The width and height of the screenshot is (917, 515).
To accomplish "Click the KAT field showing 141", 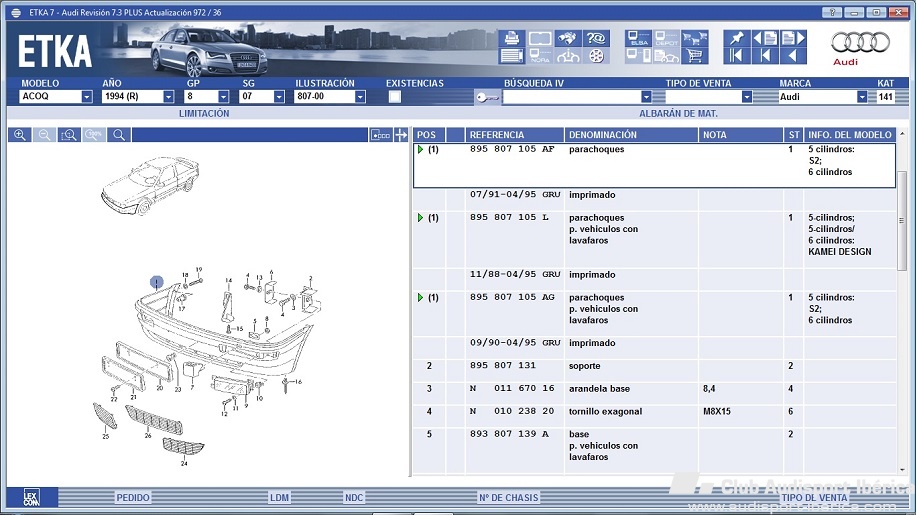I will (x=885, y=96).
